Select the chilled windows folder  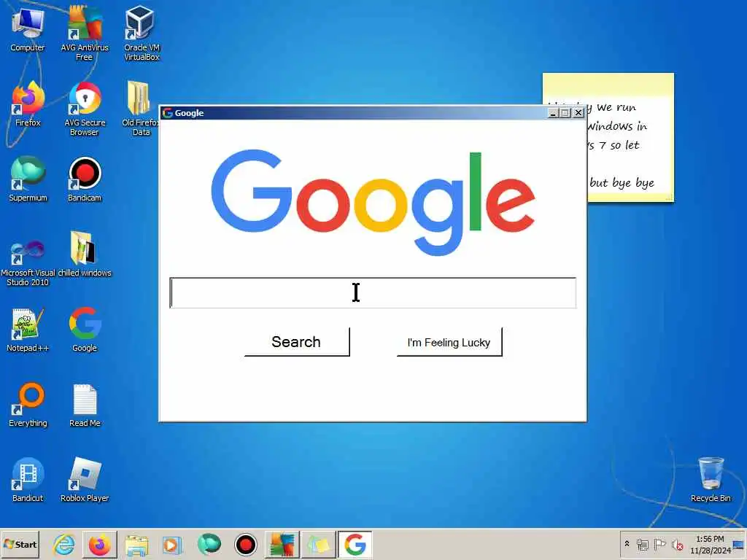tap(85, 254)
